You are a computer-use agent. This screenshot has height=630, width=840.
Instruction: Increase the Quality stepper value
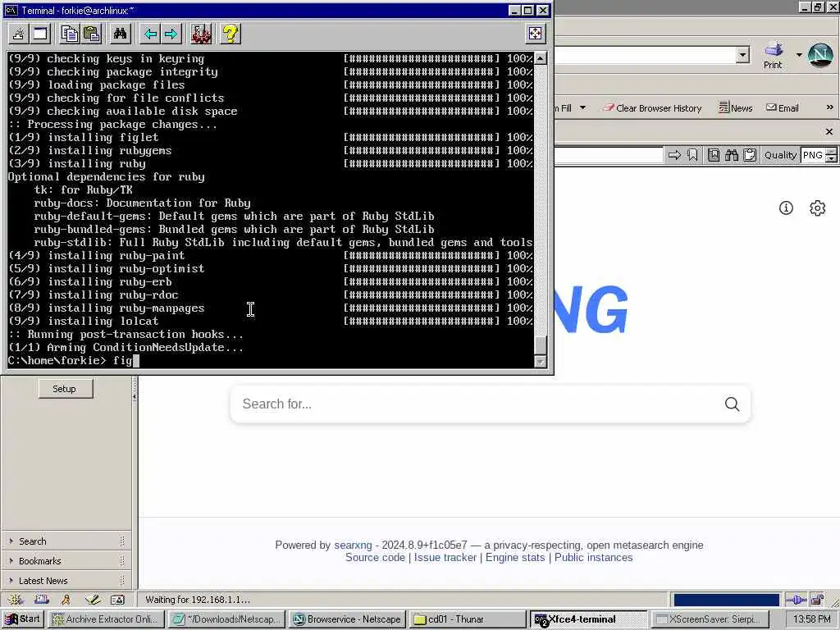(831, 152)
